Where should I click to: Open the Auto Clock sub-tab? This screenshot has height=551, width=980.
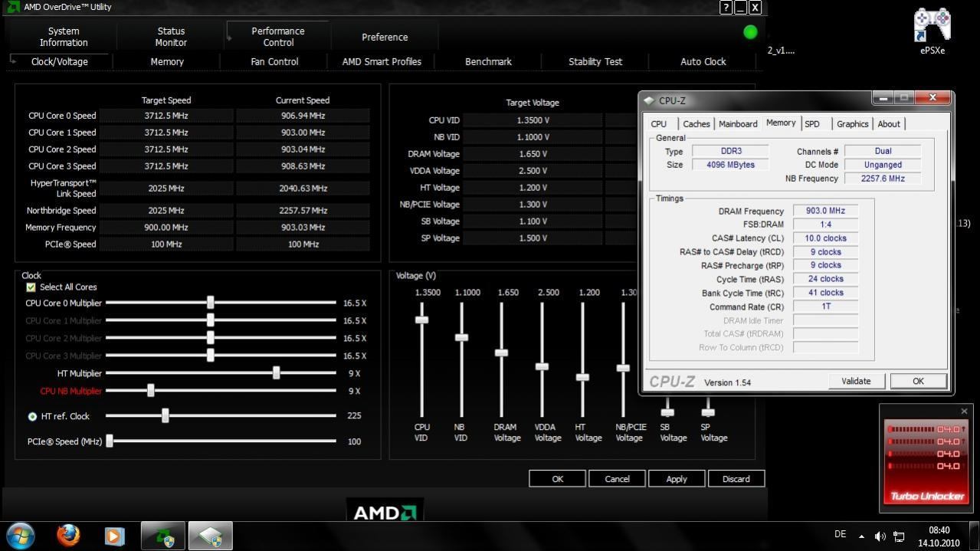click(x=703, y=61)
